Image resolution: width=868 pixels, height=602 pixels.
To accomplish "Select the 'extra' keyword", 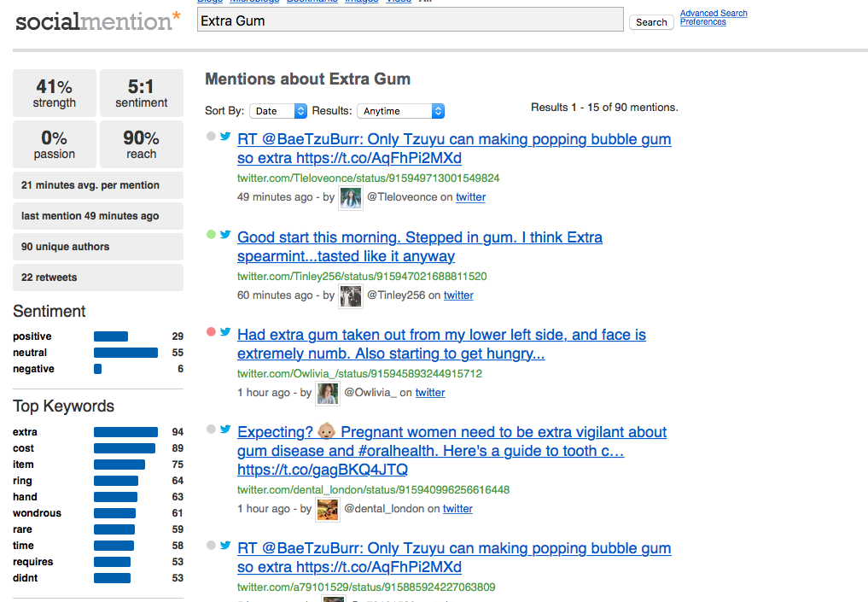I will [25, 432].
